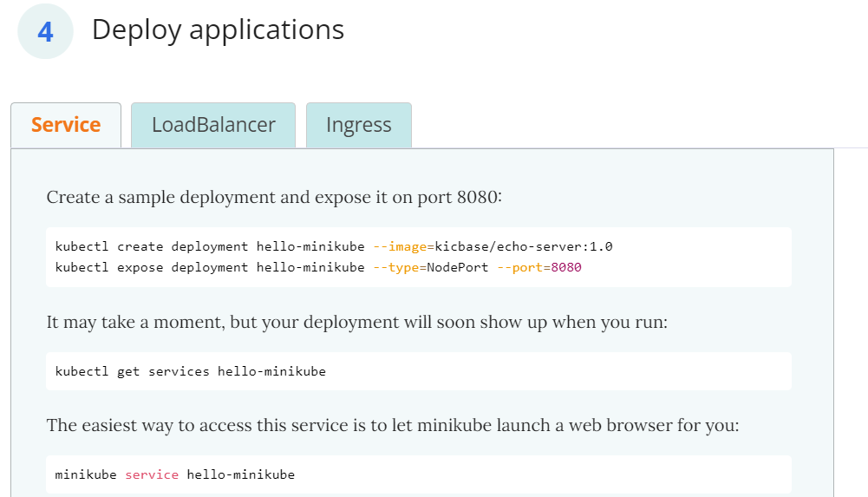Click the 'Create a sample deployment' paragraph

click(274, 197)
